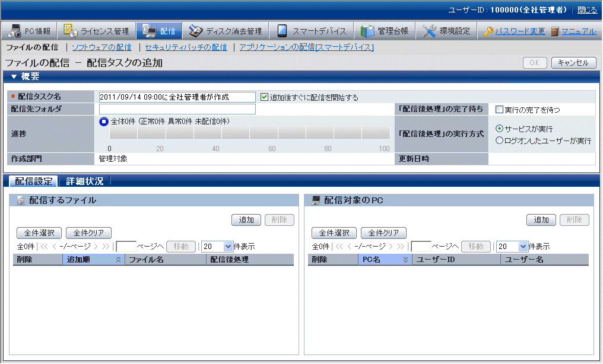The height and width of the screenshot is (364, 603).
Task: Click page number field in file list
Action: (x=126, y=246)
